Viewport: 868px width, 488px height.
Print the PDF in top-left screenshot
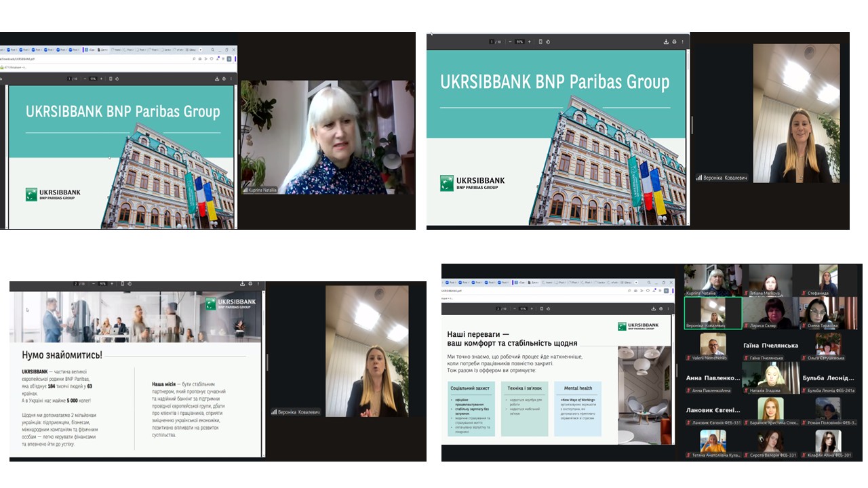223,79
